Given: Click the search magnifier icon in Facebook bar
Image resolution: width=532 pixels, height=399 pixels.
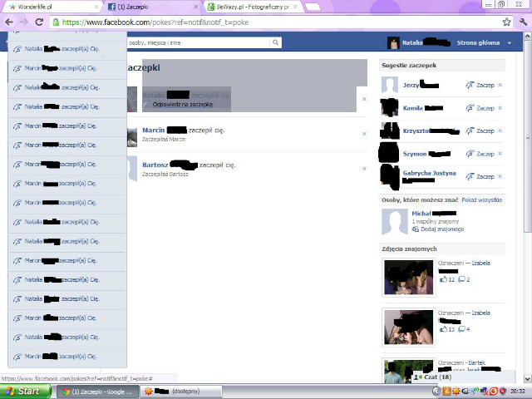Looking at the screenshot, I should (x=275, y=42).
